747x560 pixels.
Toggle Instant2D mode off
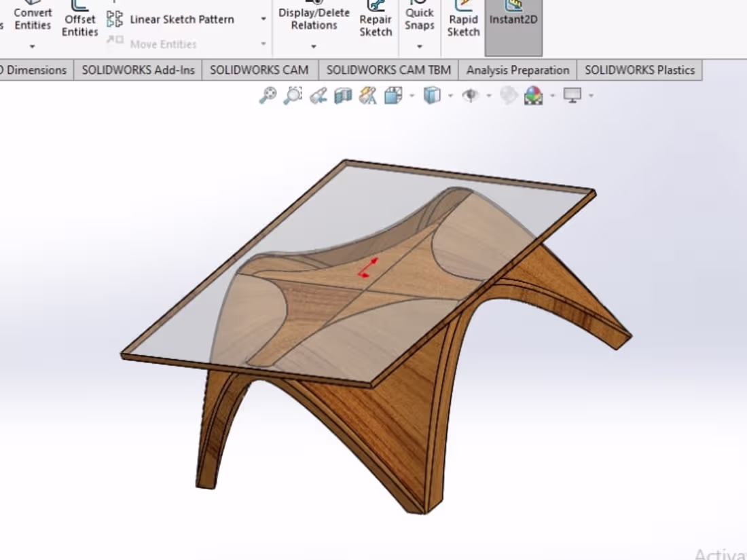coord(513,20)
